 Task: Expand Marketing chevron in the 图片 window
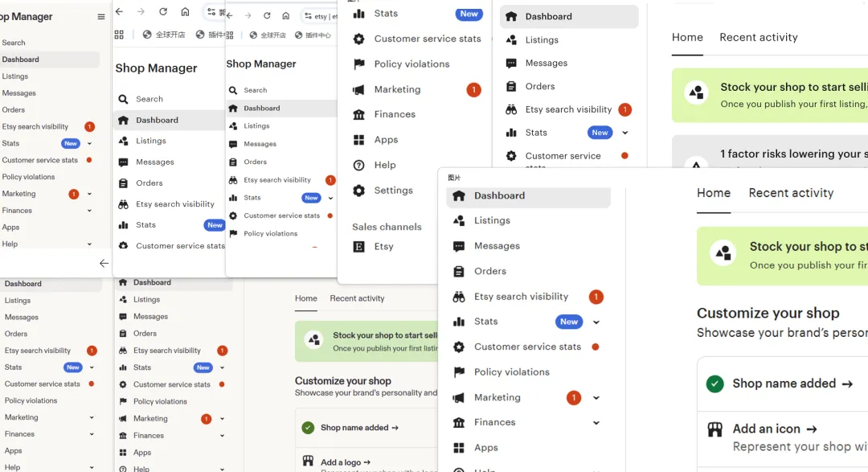tap(596, 398)
